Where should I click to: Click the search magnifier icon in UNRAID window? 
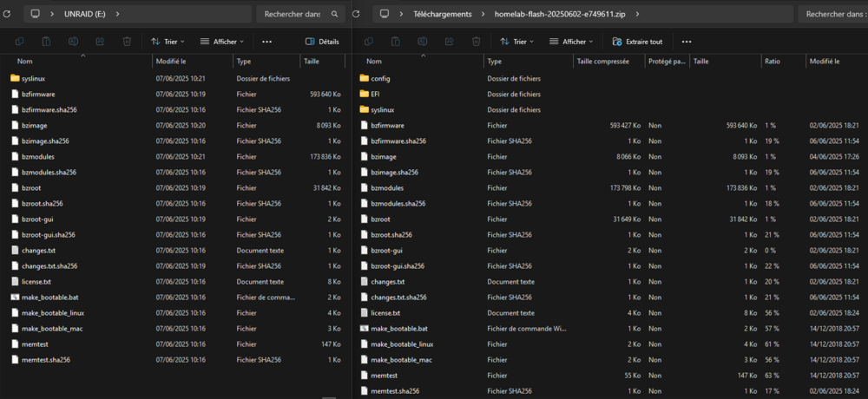pyautogui.click(x=334, y=14)
